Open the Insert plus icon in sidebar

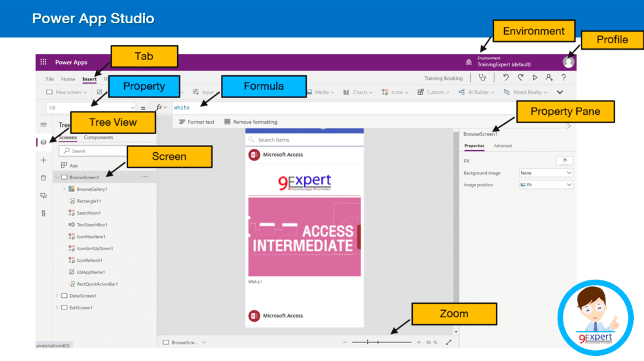[x=44, y=160]
